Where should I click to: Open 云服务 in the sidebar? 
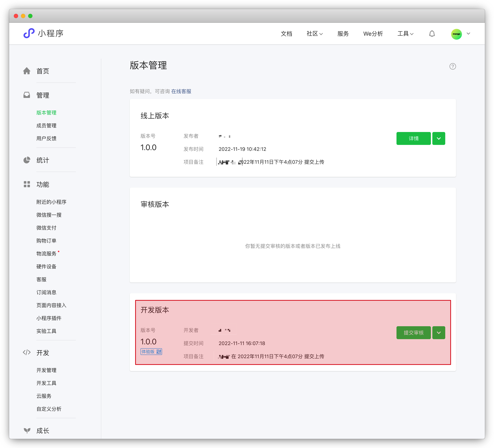[x=44, y=396]
